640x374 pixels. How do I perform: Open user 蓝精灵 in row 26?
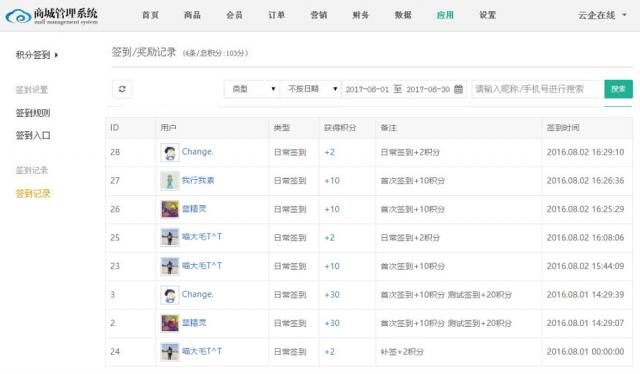[194, 209]
